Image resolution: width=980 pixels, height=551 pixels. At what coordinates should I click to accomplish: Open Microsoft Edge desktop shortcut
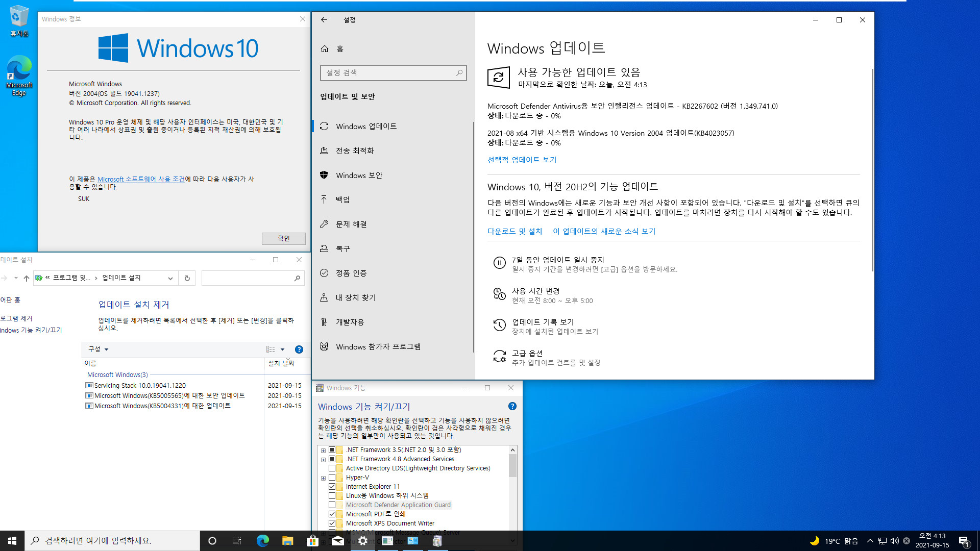pyautogui.click(x=19, y=76)
